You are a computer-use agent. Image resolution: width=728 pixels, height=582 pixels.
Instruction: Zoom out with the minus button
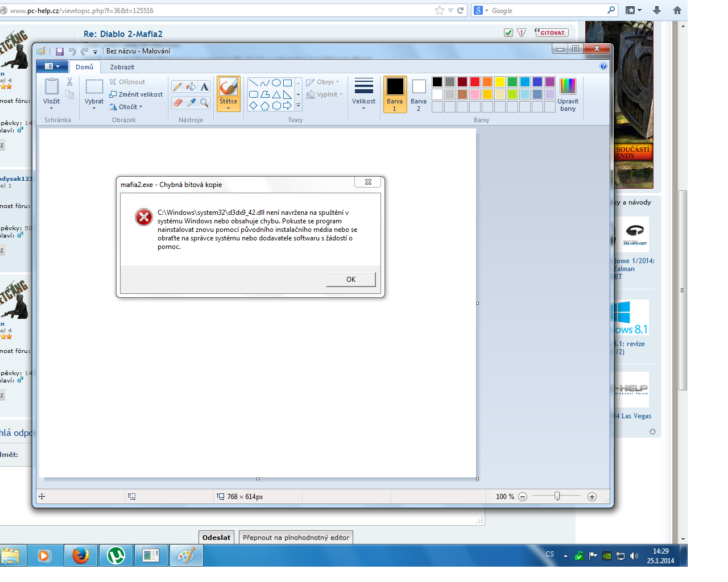click(x=523, y=497)
